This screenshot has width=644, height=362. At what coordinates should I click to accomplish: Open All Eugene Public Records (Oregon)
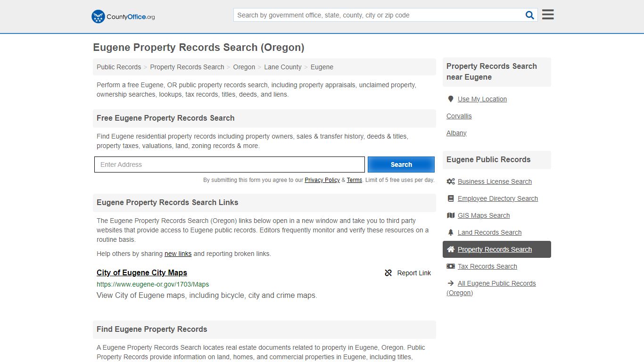click(x=491, y=288)
